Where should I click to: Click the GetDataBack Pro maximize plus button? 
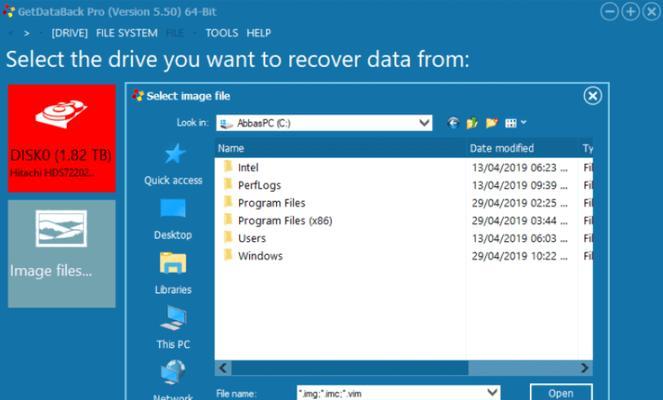[630, 12]
